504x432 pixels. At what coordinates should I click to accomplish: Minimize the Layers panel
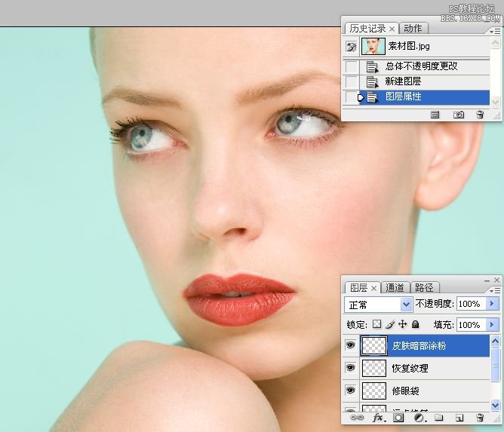pos(487,280)
